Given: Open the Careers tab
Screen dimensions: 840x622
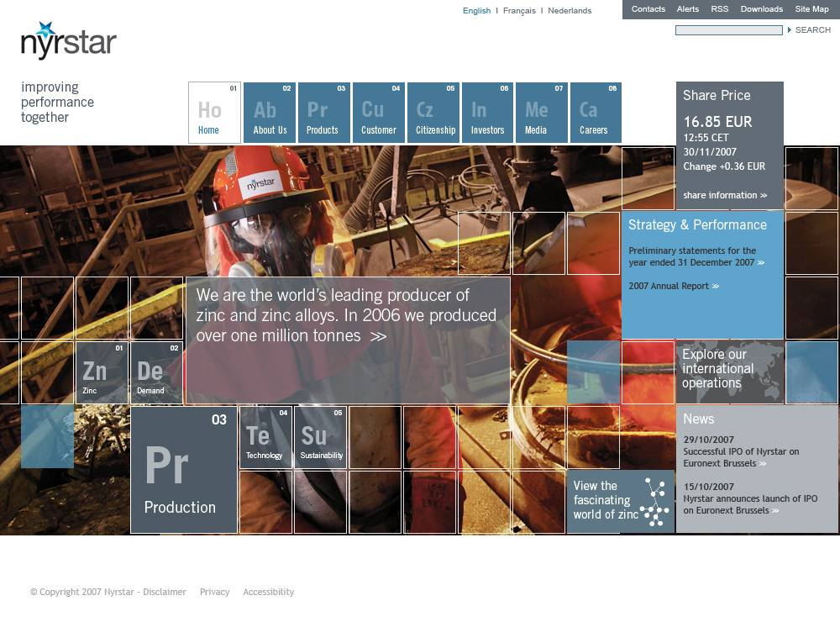Looking at the screenshot, I should click(x=595, y=113).
